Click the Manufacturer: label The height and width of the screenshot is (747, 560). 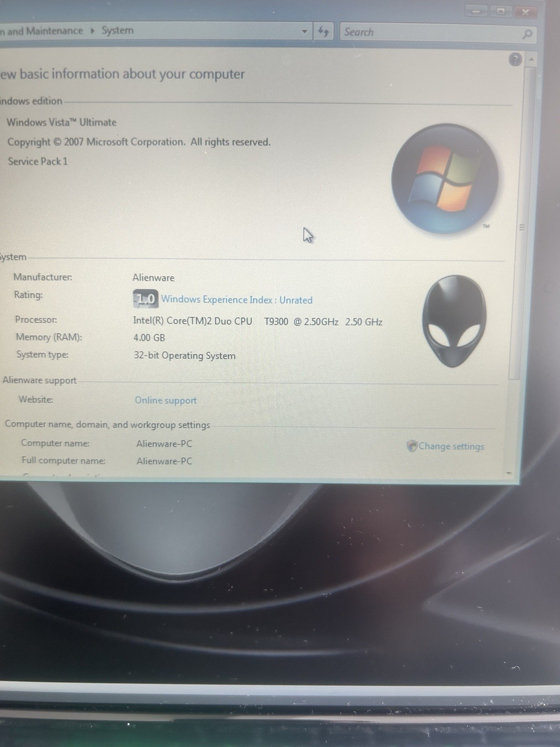(43, 277)
